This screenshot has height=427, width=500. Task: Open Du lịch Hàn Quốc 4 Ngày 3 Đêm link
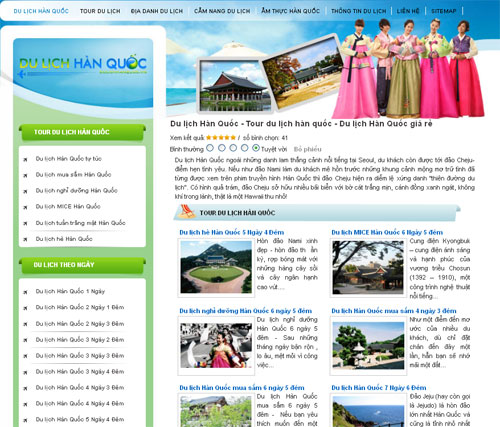point(80,387)
